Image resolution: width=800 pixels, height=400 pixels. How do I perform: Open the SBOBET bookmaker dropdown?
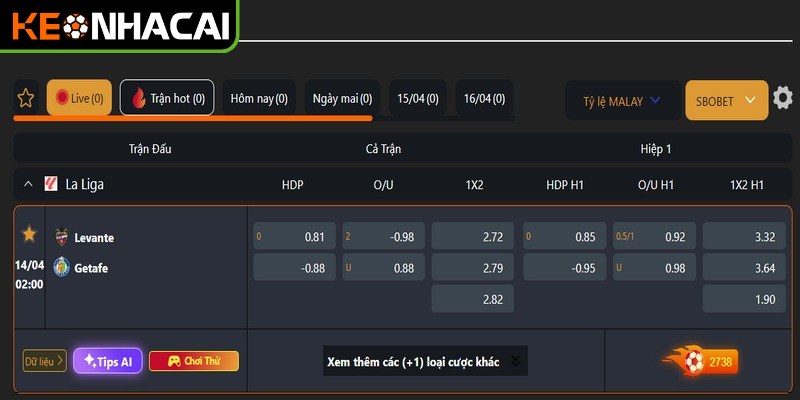point(726,101)
